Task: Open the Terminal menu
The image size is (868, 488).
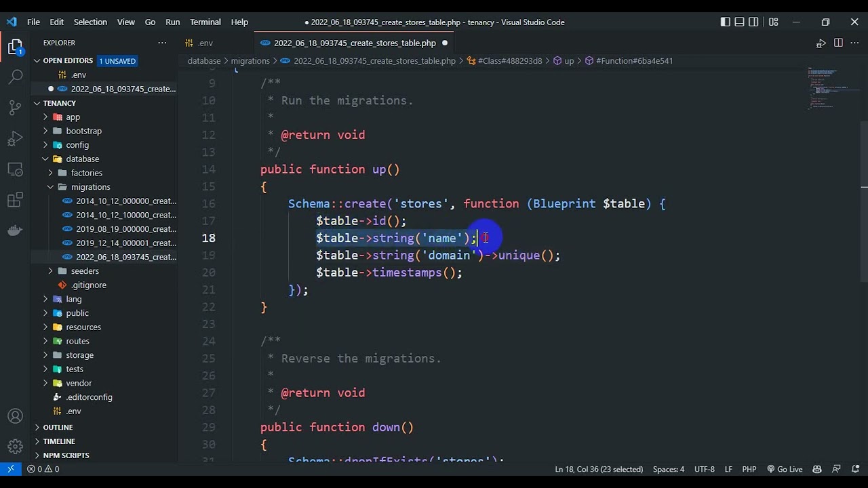Action: [x=205, y=22]
